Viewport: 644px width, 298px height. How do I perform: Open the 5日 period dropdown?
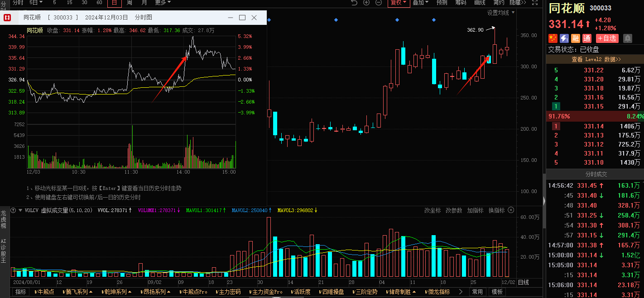click(x=36, y=3)
